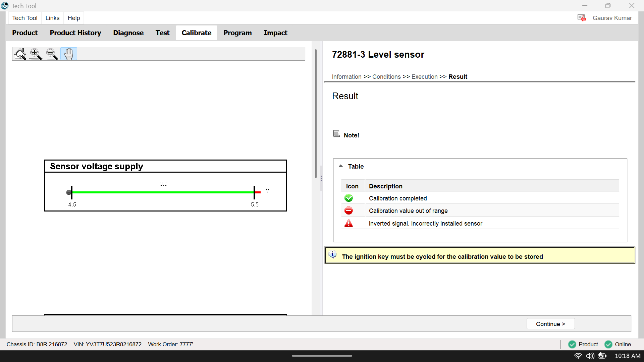Click the user name Gaurav Kumar
Image resolution: width=644 pixels, height=362 pixels.
pyautogui.click(x=612, y=18)
